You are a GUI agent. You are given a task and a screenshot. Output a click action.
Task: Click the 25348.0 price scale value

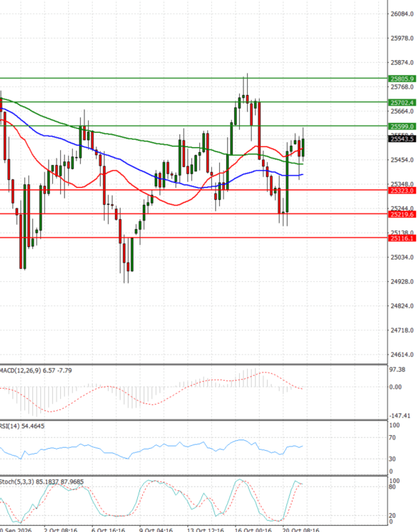(x=402, y=184)
